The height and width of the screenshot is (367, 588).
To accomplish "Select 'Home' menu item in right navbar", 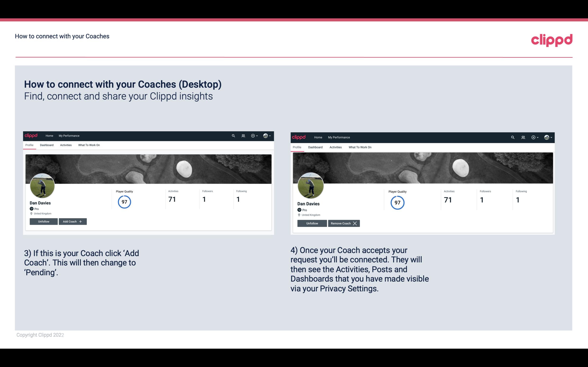I will 317,137.
